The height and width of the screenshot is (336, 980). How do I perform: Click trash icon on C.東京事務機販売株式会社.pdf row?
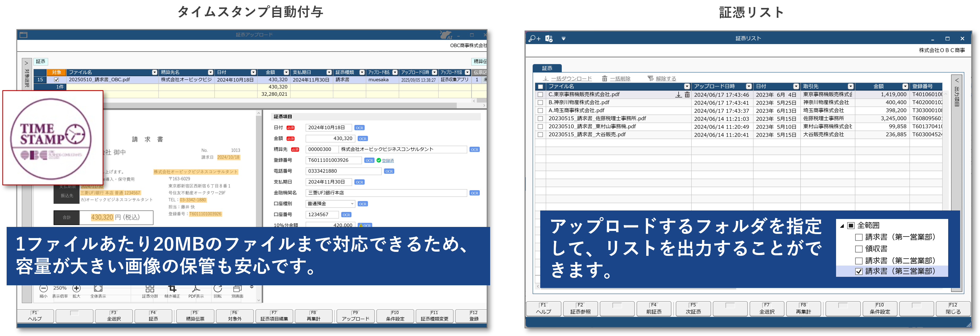point(687,94)
